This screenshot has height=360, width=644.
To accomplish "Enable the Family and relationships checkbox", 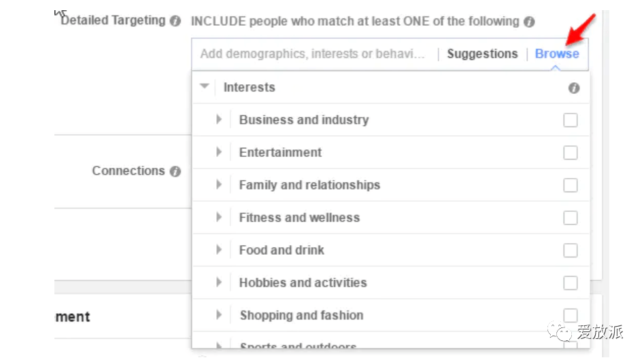I will pyautogui.click(x=571, y=185).
